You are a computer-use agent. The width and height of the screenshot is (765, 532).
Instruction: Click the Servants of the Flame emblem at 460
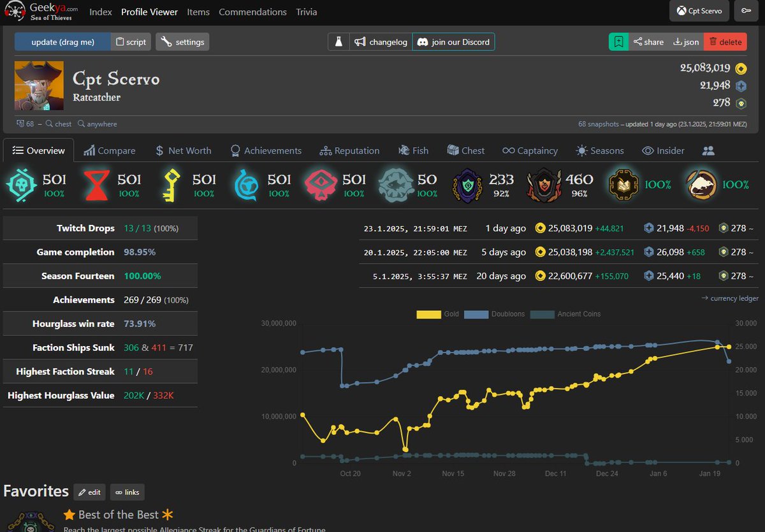point(543,185)
